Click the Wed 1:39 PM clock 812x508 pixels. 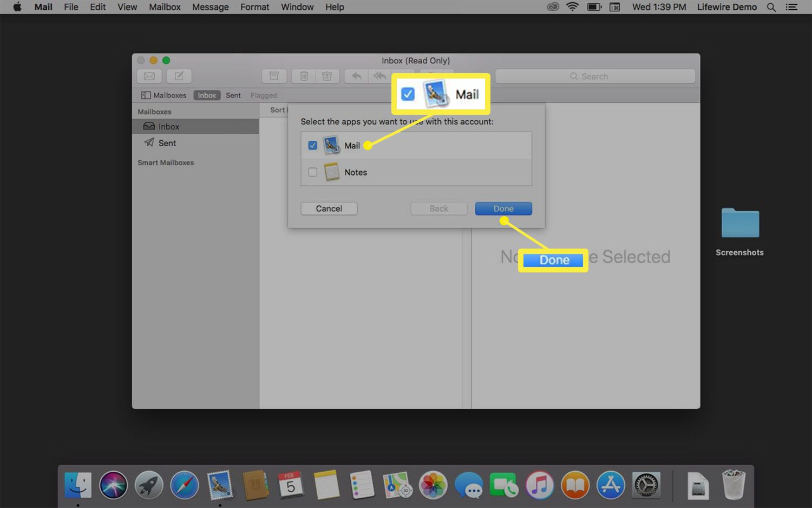coord(659,7)
